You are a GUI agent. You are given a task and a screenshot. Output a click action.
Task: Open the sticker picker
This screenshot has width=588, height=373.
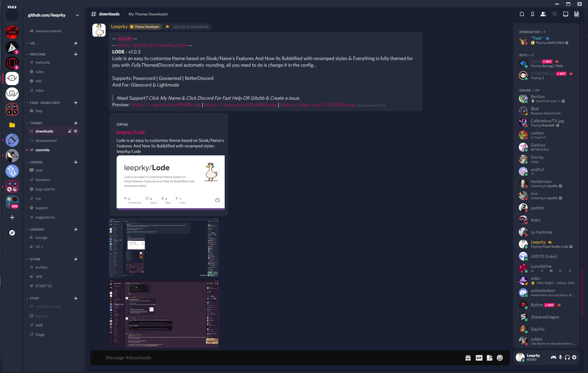point(489,358)
